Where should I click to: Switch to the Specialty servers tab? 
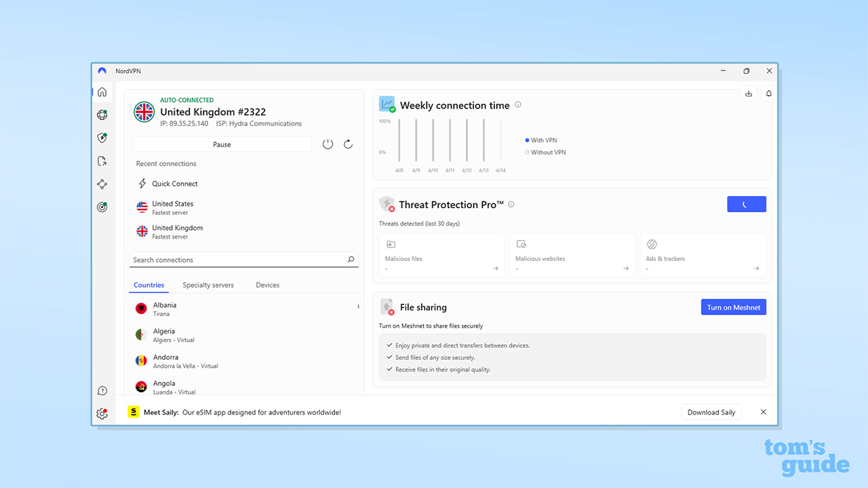coord(208,285)
